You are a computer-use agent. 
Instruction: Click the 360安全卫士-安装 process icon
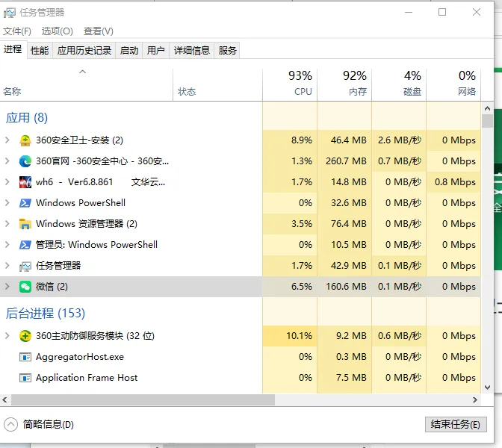point(25,140)
